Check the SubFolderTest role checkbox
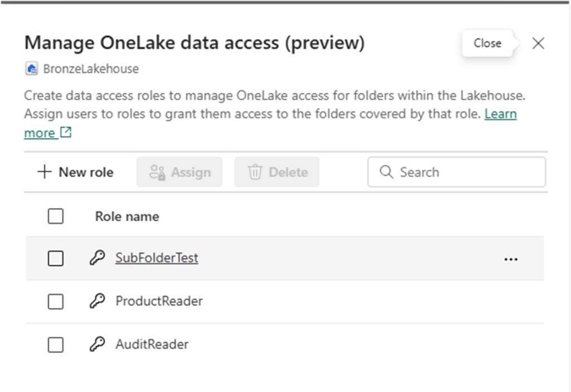The image size is (571, 392). (56, 258)
